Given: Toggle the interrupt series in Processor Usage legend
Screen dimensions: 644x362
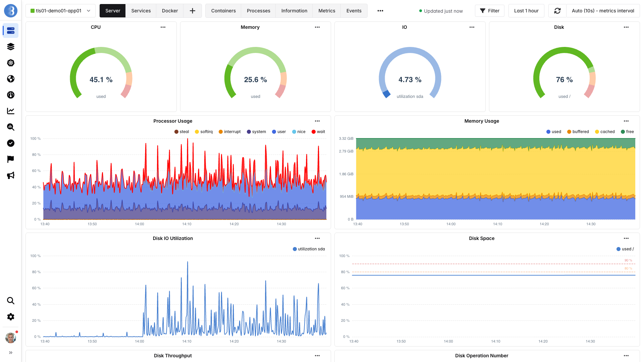Looking at the screenshot, I should (230, 132).
